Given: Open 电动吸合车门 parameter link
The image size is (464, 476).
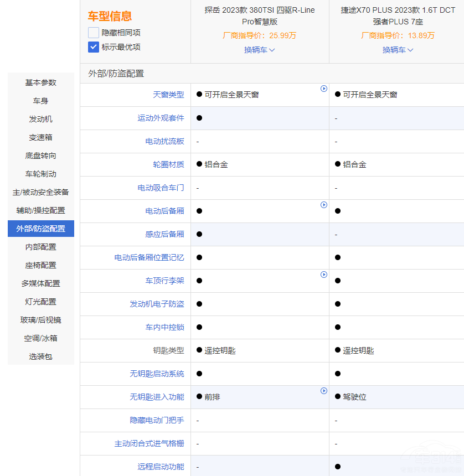Looking at the screenshot, I should click(x=161, y=188).
